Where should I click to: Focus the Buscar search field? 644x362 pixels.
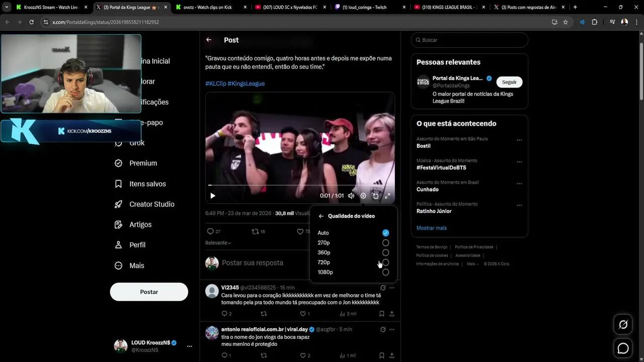[469, 40]
